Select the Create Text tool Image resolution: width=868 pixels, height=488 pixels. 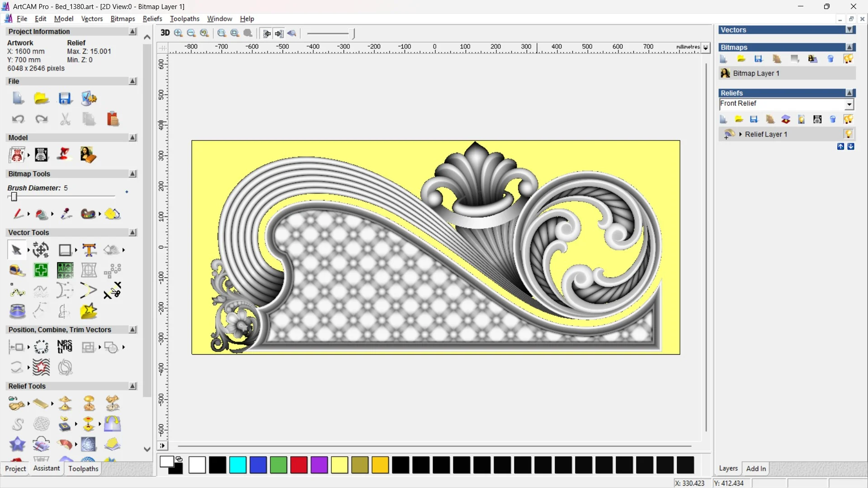coord(89,250)
